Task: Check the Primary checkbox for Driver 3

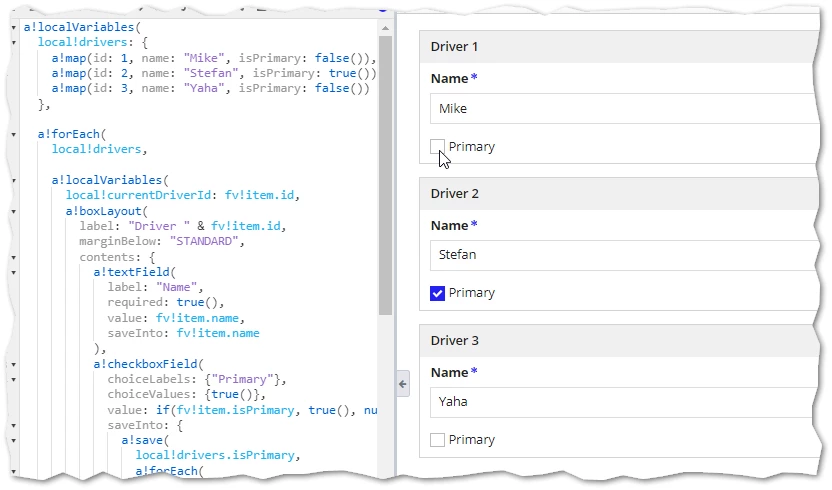Action: click(x=437, y=440)
